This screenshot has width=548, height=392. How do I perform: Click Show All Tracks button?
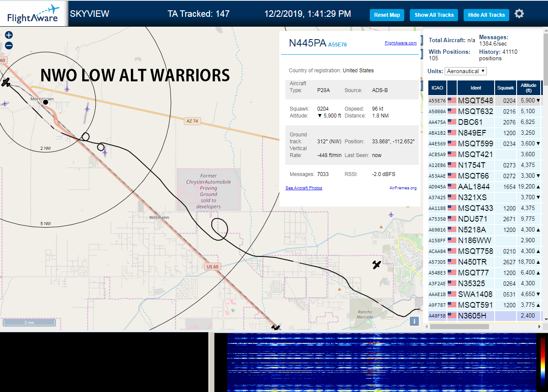[x=434, y=15]
